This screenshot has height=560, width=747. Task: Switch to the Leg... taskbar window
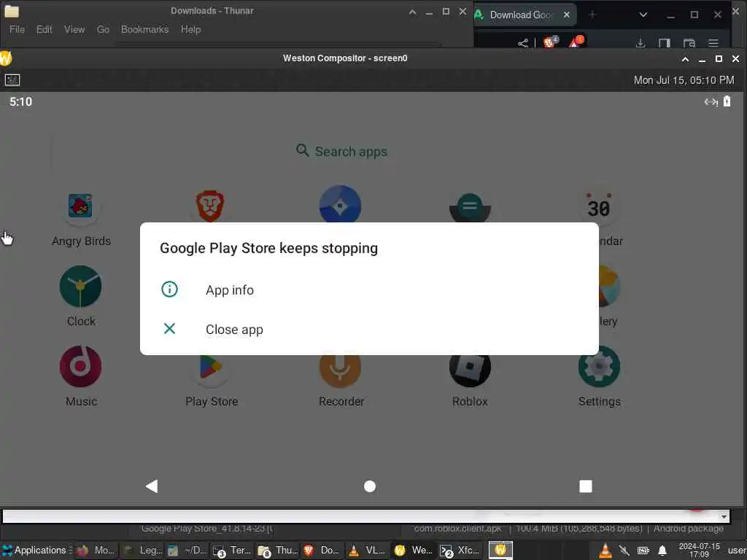coord(142,550)
